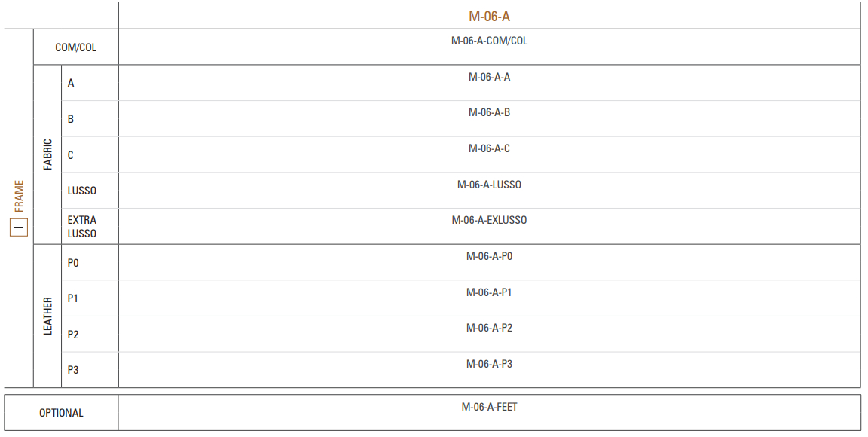This screenshot has width=868, height=437.
Task: Collapse the FRAME section minus icon
Action: [19, 227]
